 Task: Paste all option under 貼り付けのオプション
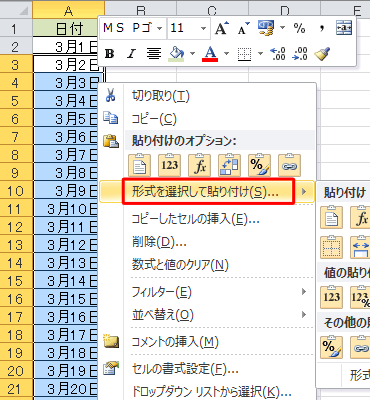[x=139, y=165]
